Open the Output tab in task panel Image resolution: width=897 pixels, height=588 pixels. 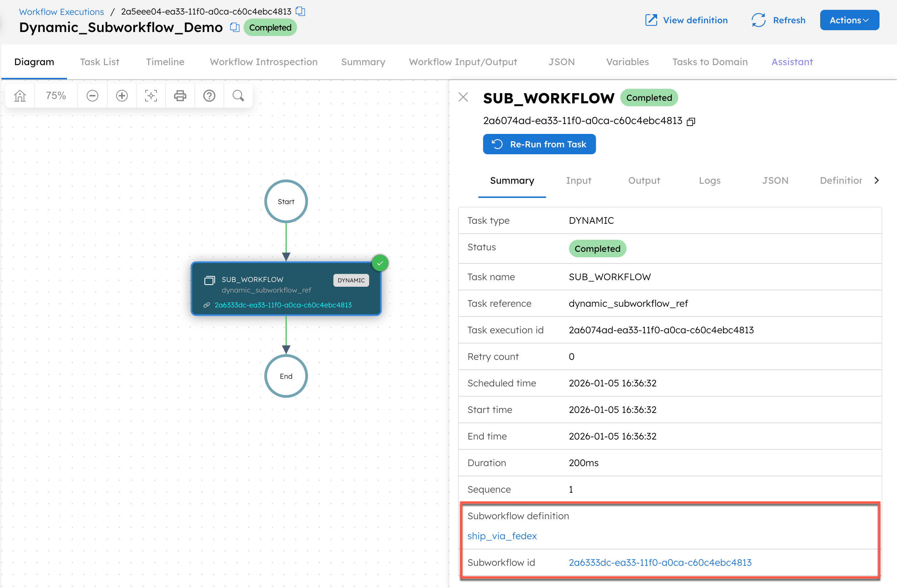[x=644, y=180]
